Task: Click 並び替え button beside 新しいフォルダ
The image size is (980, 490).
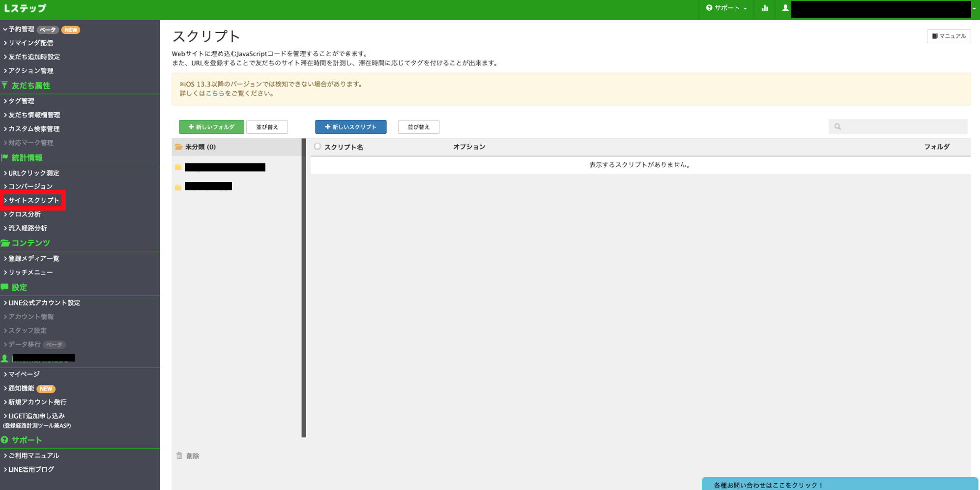Action: 267,127
